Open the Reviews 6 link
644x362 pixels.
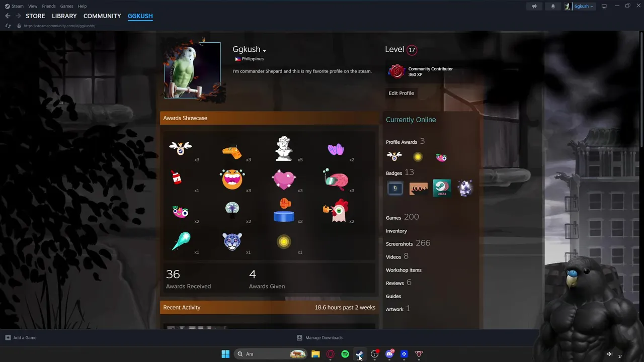pos(398,283)
